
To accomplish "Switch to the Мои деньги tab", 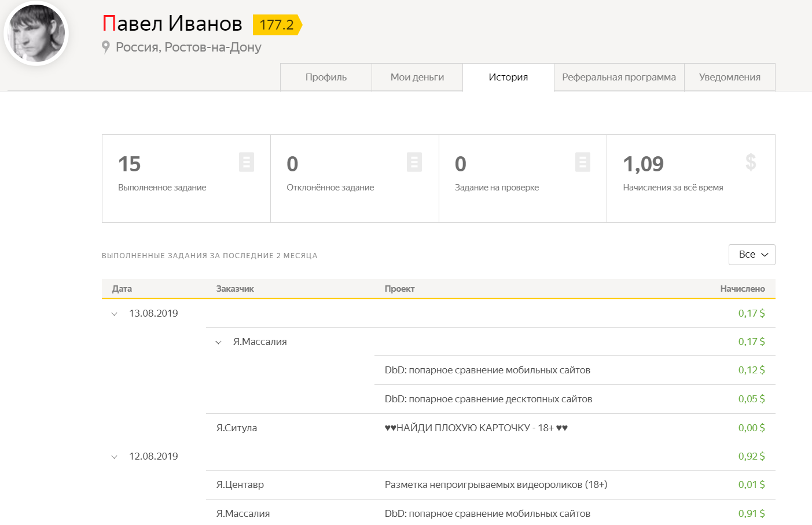I will (x=417, y=77).
